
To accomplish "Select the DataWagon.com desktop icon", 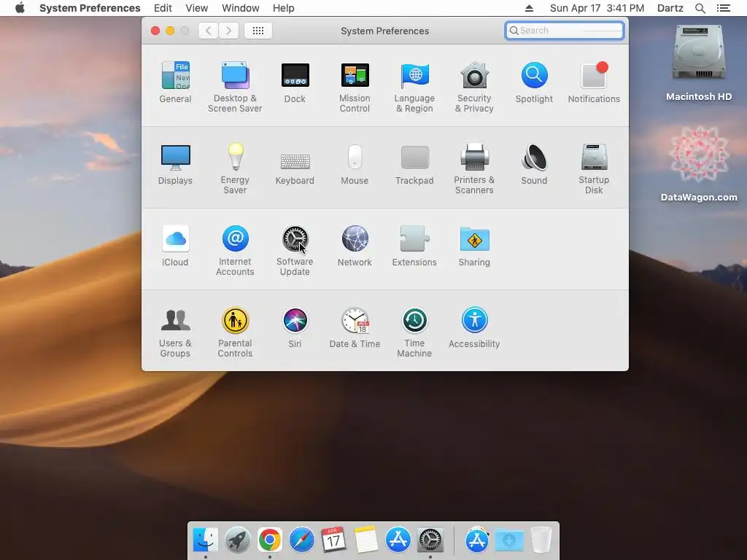I will 699,163.
